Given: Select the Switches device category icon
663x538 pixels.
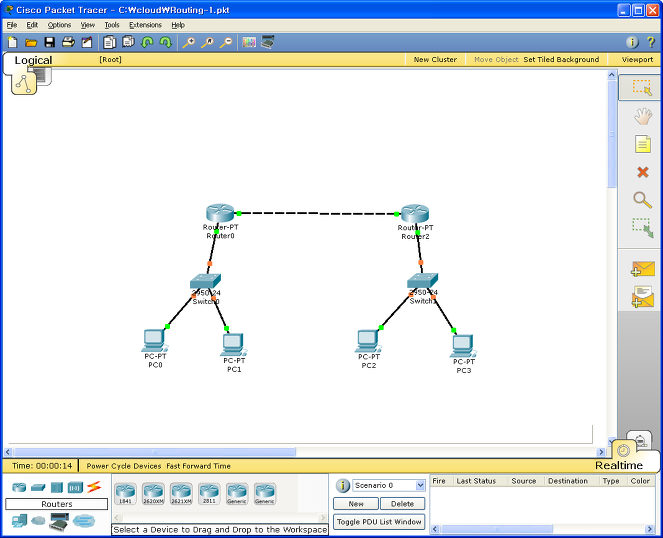Looking at the screenshot, I should 38,488.
